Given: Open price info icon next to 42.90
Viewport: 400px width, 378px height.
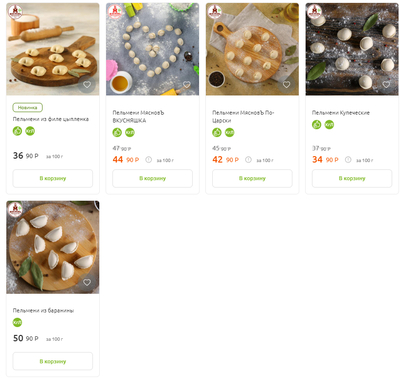Looking at the screenshot, I should [248, 160].
